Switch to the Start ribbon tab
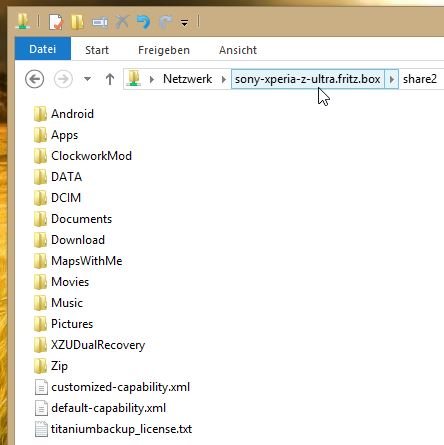The height and width of the screenshot is (445, 444). [x=97, y=50]
